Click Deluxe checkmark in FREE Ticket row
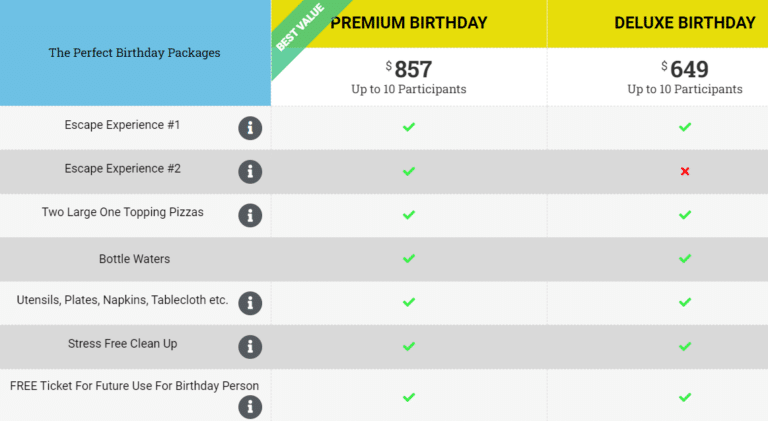768x421 pixels. pyautogui.click(x=685, y=397)
